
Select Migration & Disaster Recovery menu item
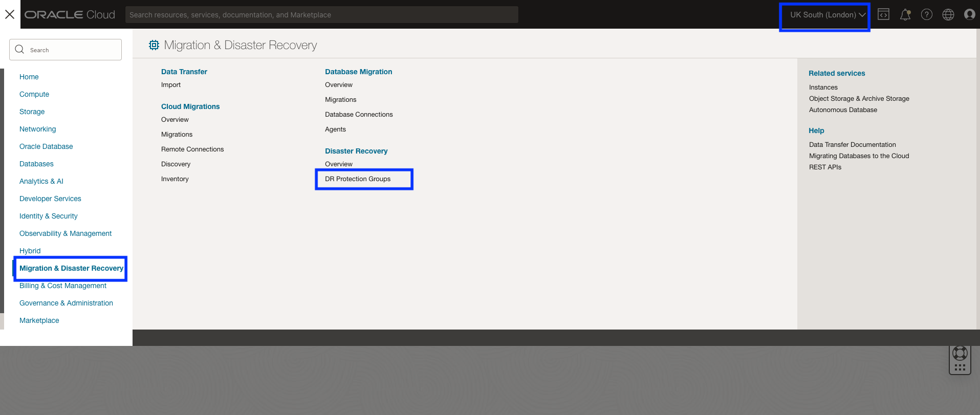pyautogui.click(x=71, y=268)
